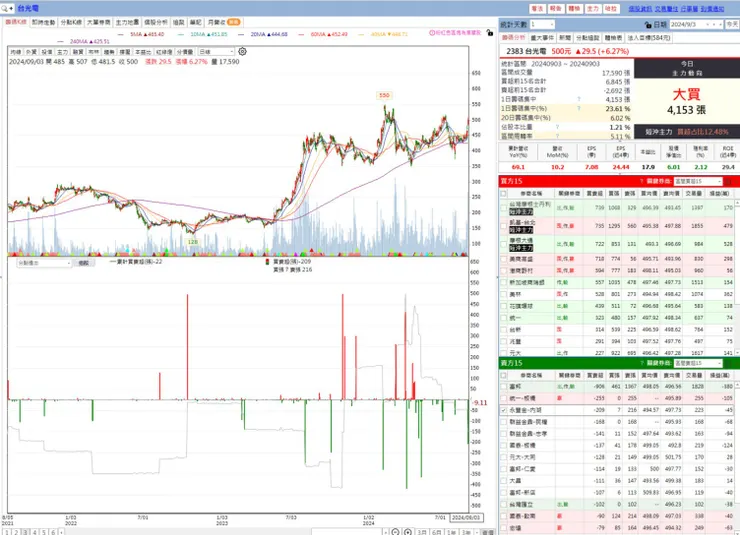
Task: Click help icon beside 區間周轉率
Action: [x=557, y=136]
